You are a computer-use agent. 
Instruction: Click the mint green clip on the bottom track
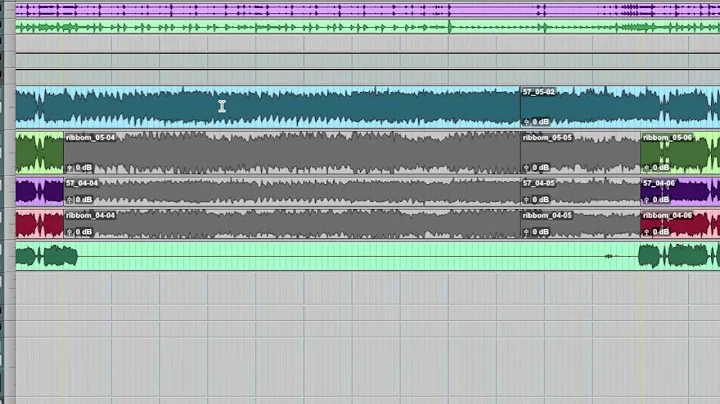(367, 256)
